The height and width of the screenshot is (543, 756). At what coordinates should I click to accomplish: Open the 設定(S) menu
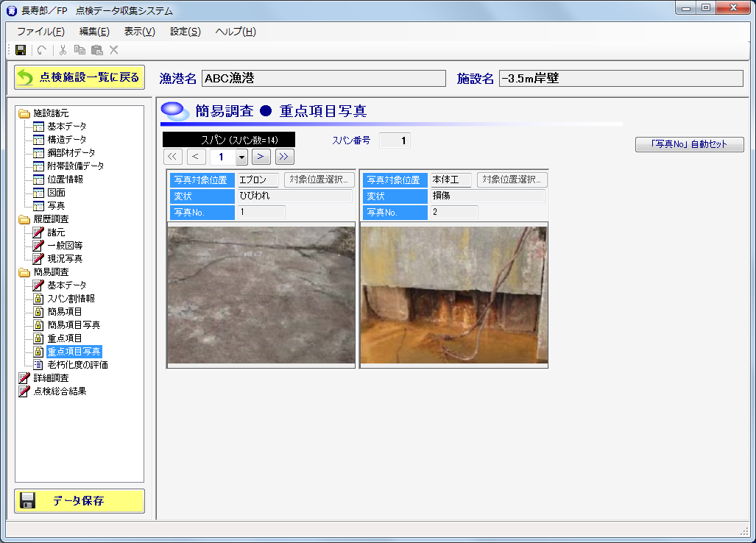coord(185,32)
